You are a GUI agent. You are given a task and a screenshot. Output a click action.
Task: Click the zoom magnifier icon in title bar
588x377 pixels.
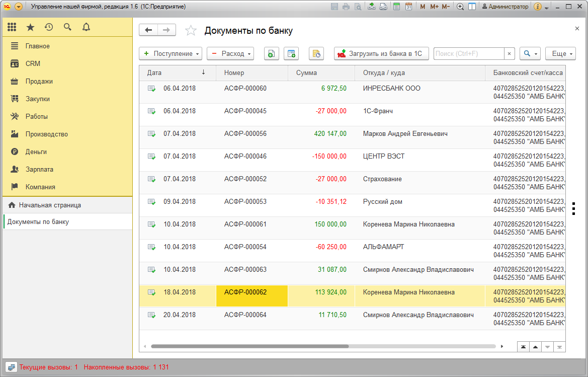coord(460,7)
